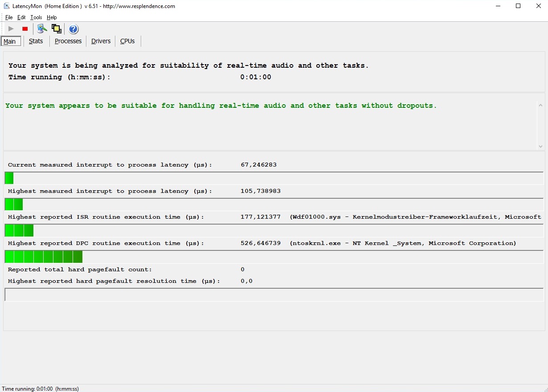This screenshot has height=392, width=548.
Task: Maximize the LatencyMon window
Action: pyautogui.click(x=518, y=6)
